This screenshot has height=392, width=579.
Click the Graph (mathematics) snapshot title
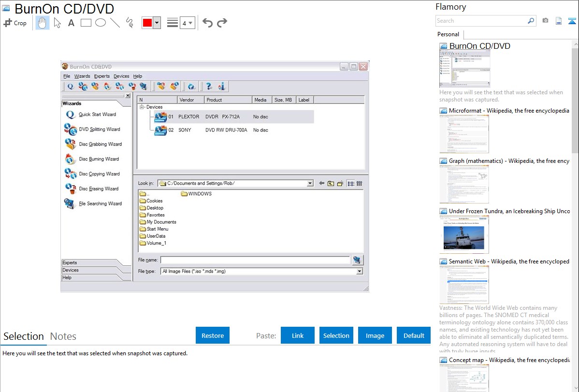pyautogui.click(x=509, y=161)
